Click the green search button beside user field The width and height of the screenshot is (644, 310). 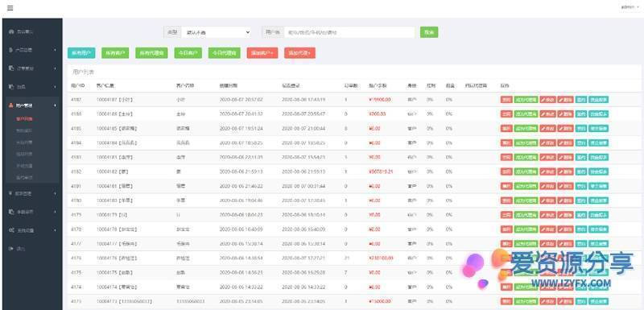pos(429,32)
